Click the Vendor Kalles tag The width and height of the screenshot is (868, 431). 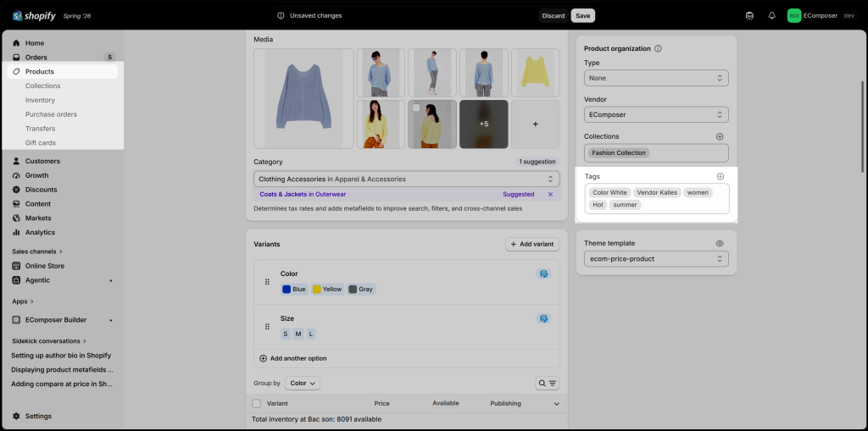[657, 192]
